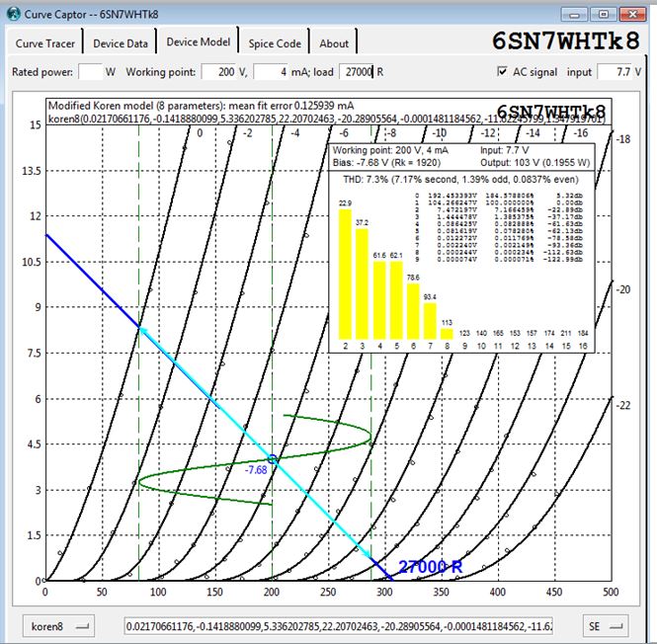Click the -7.68 bias working point marker
This screenshot has width=657, height=644.
coord(273,459)
